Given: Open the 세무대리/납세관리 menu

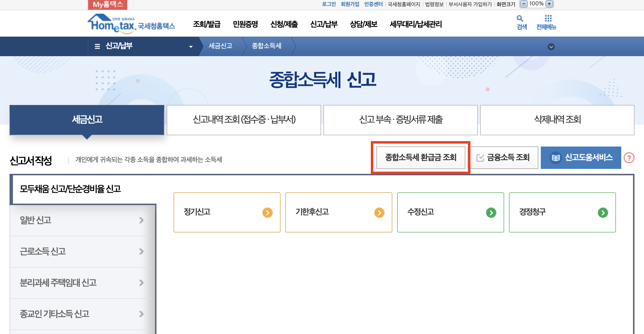Looking at the screenshot, I should point(416,24).
